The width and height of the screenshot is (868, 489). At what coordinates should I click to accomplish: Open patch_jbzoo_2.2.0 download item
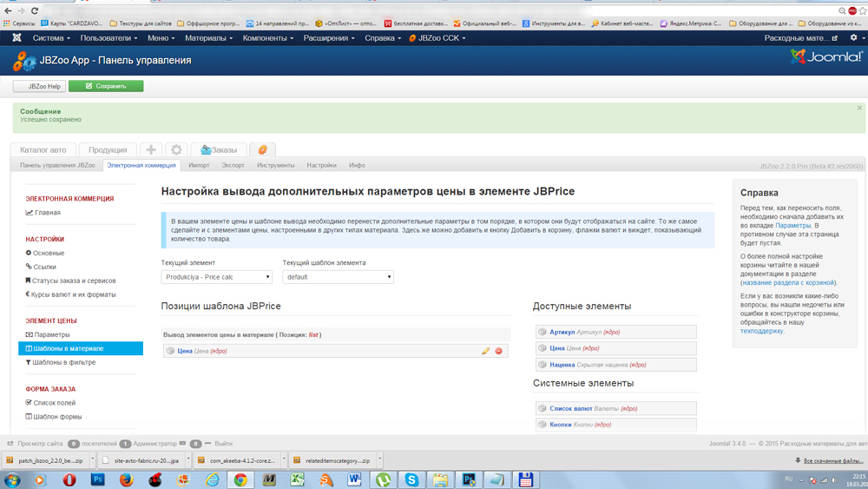pyautogui.click(x=45, y=460)
